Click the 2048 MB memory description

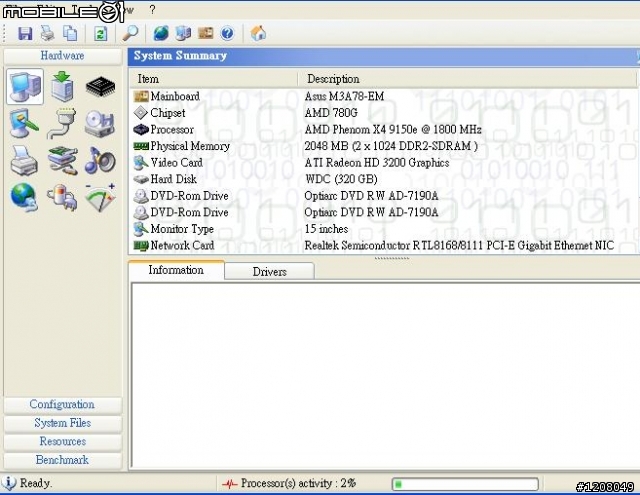[x=391, y=146]
